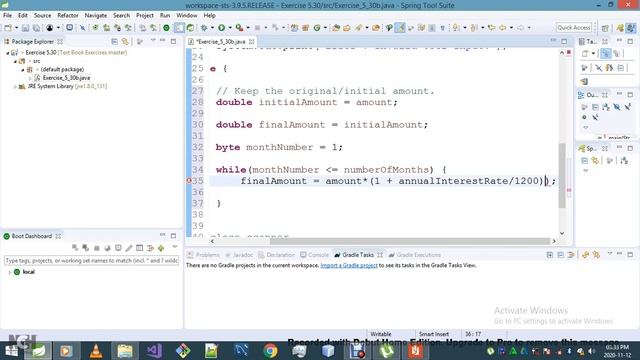Click the Debug bug icon in toolbar
The image size is (640, 360).
coord(204,28)
